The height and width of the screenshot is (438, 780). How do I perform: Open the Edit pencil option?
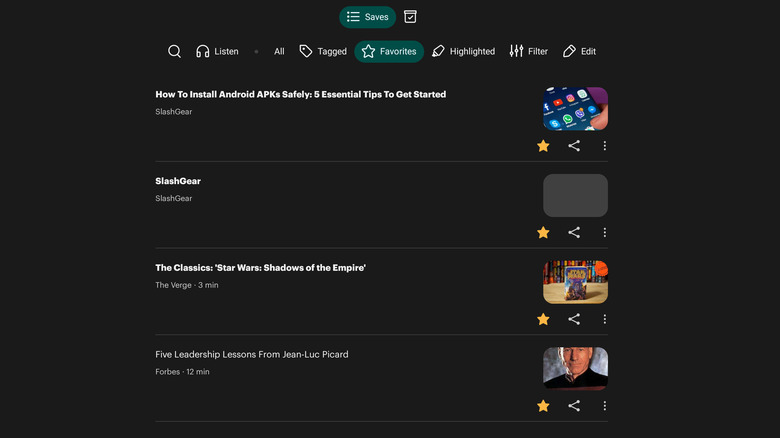(x=579, y=51)
